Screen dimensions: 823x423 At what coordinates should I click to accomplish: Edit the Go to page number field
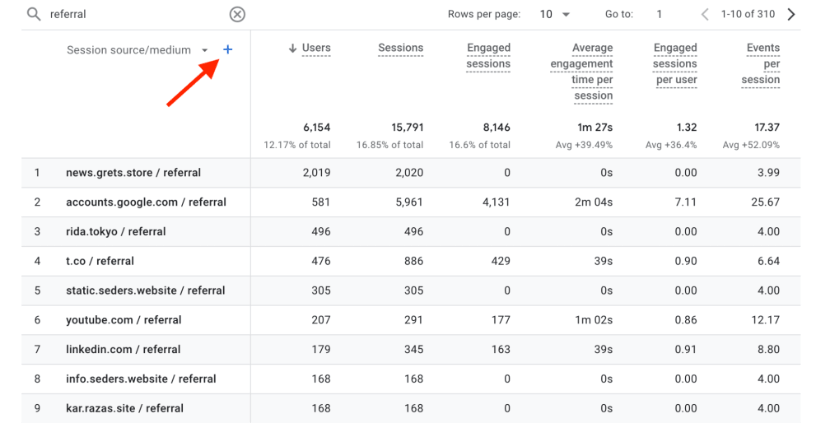(660, 14)
